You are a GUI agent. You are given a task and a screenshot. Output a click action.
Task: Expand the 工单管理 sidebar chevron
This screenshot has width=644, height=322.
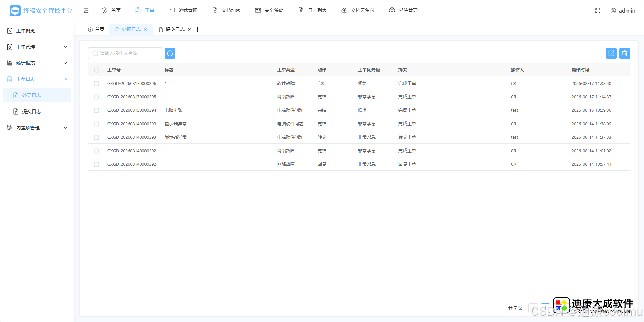(65, 47)
